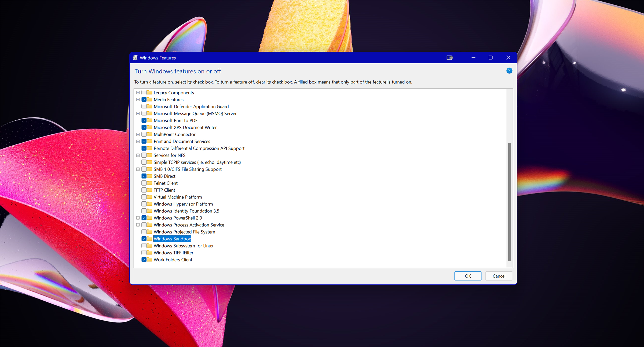Expand Print and Document Services node
Viewport: 644px width, 347px height.
pos(138,141)
